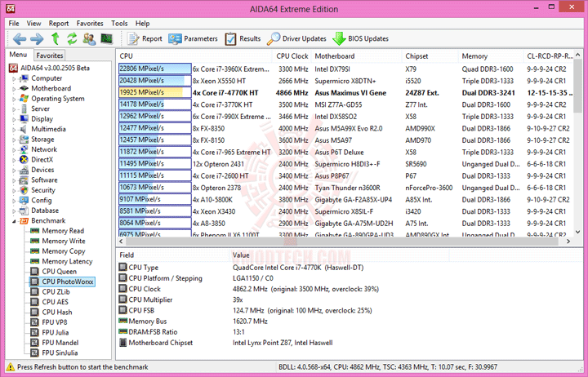Image resolution: width=588 pixels, height=377 pixels.
Task: Click the 8x FX-8350 row text
Action: point(208,129)
